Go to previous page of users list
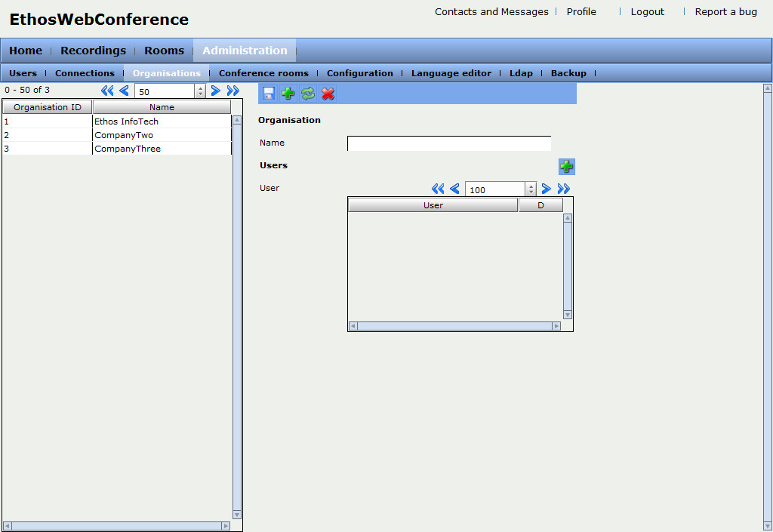Image resolution: width=773 pixels, height=532 pixels. click(x=454, y=189)
